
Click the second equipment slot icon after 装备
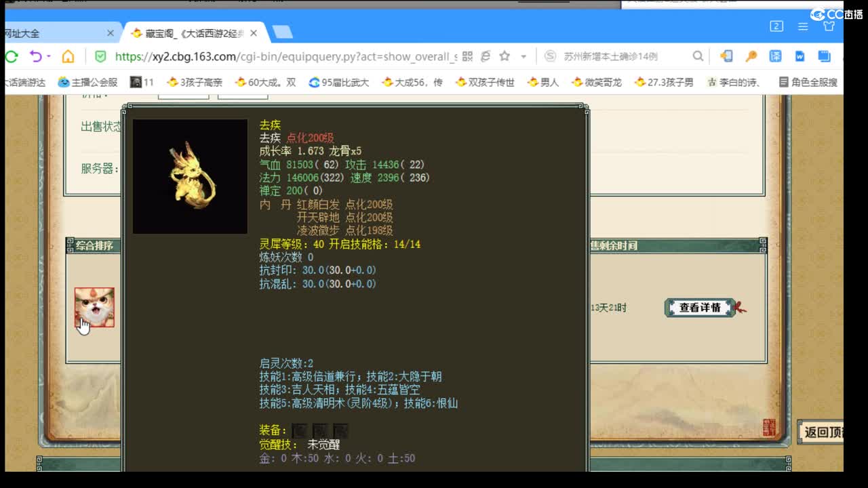click(x=319, y=430)
